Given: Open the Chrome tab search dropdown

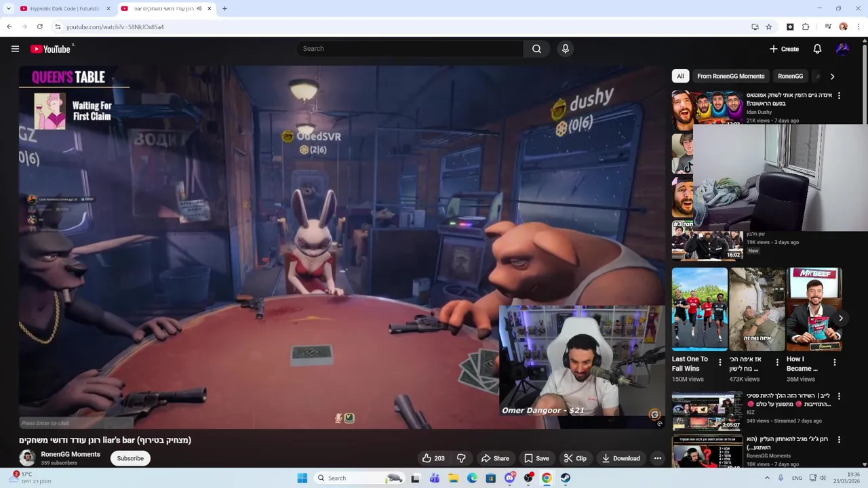Looking at the screenshot, I should [x=9, y=9].
